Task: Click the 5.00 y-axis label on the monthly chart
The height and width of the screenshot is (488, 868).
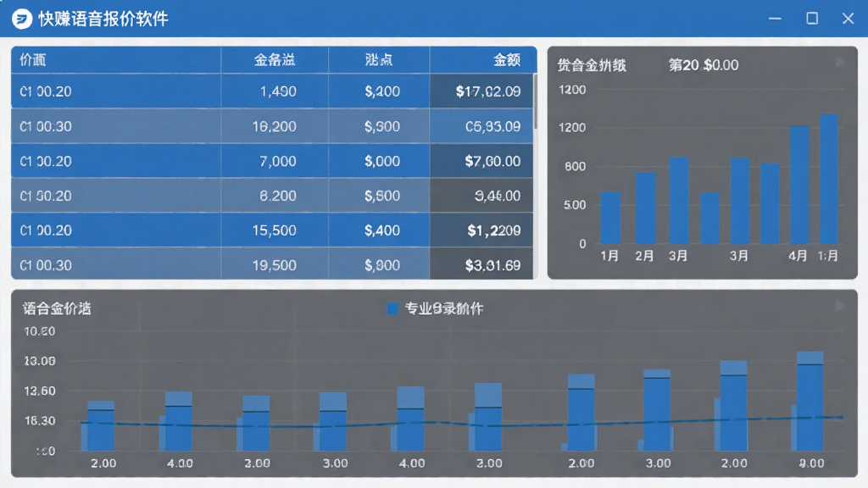Action: [575, 205]
